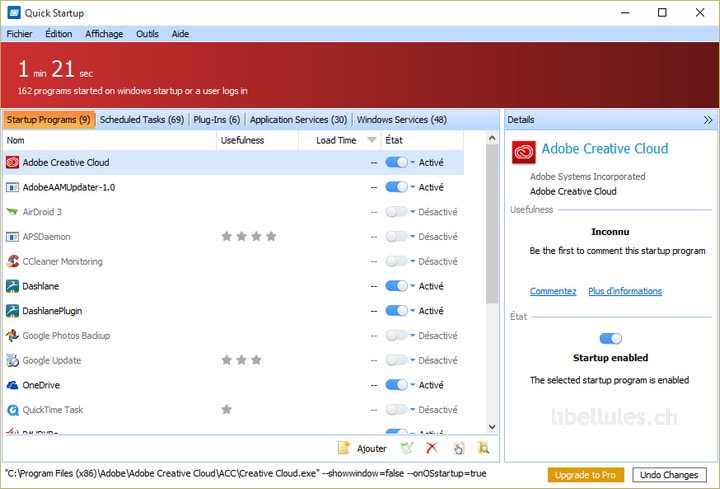Switch to Application Services (30) tab
Viewport: 720px width, 489px height.
pos(298,120)
